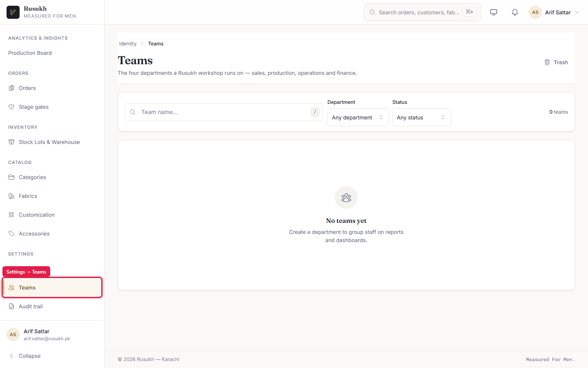588x368 pixels.
Task: Open the Any department dropdown
Action: point(358,117)
